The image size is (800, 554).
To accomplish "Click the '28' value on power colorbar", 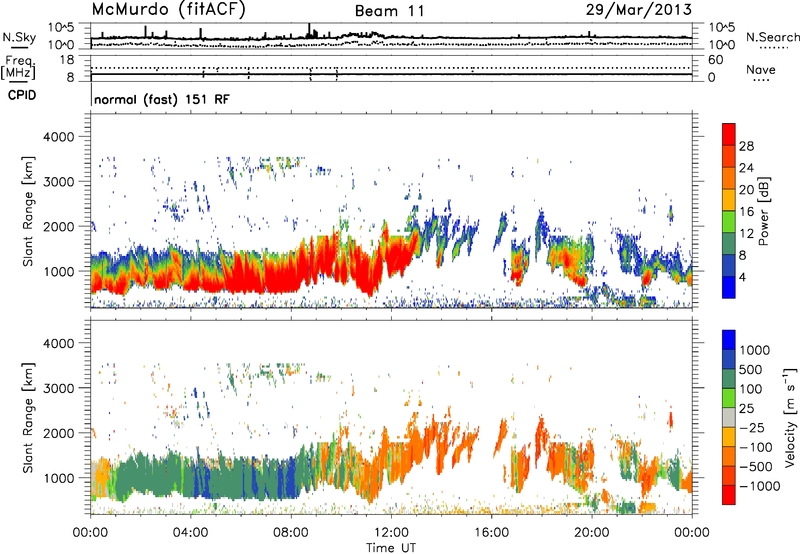I will (746, 147).
